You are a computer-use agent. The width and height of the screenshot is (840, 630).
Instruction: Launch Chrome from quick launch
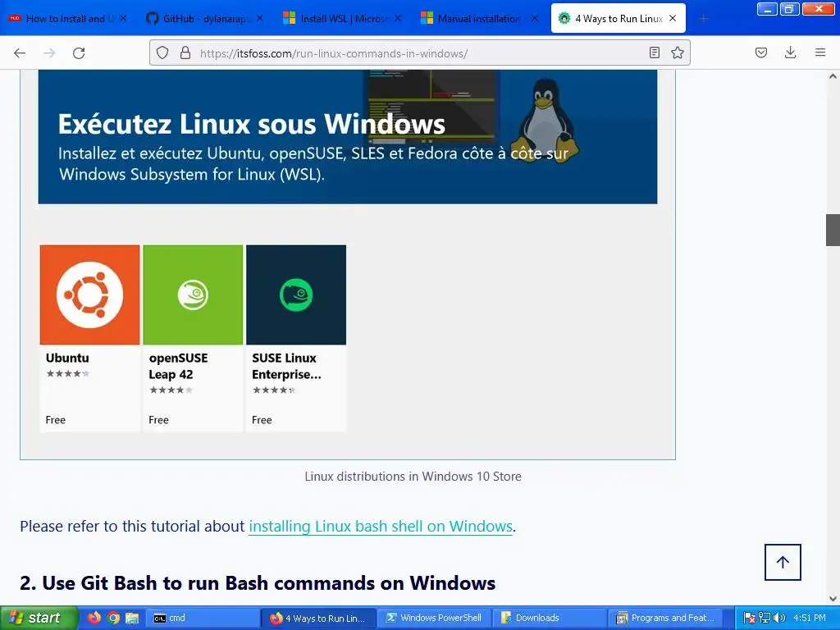[x=113, y=618]
